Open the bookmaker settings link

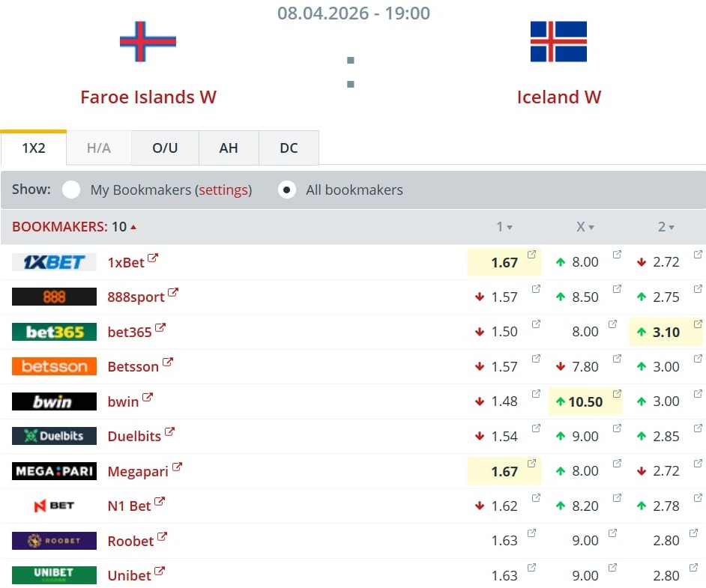click(223, 190)
